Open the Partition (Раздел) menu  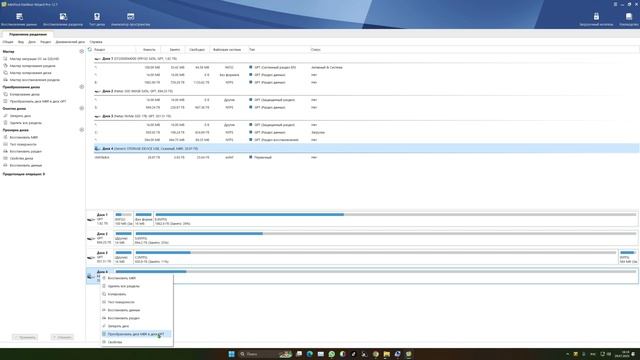(x=46, y=42)
